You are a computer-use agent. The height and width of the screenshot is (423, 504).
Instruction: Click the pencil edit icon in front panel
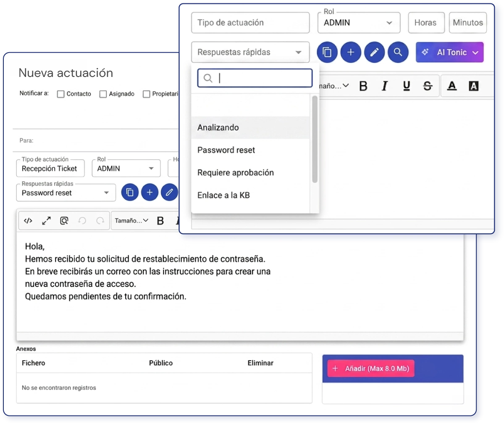(x=375, y=53)
